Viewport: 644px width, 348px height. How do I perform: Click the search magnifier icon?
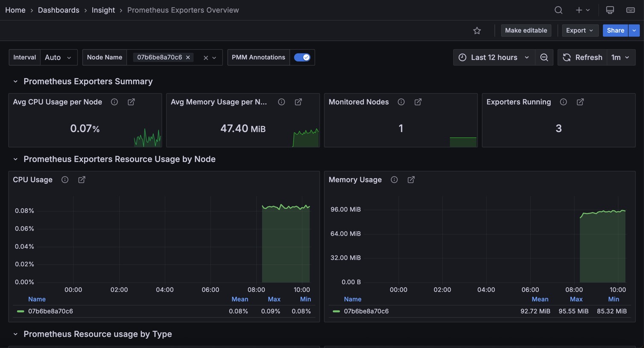click(558, 10)
